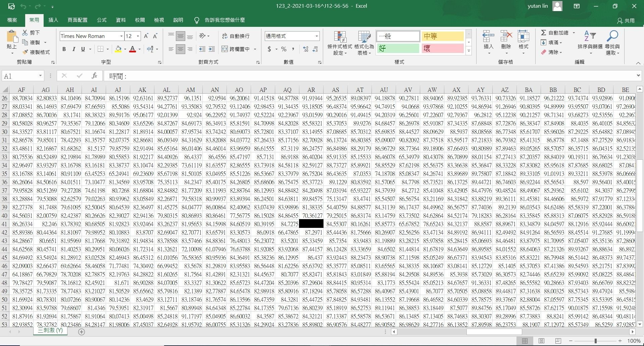Increase font size with larger A icon
This screenshot has width=644, height=346.
146,36
